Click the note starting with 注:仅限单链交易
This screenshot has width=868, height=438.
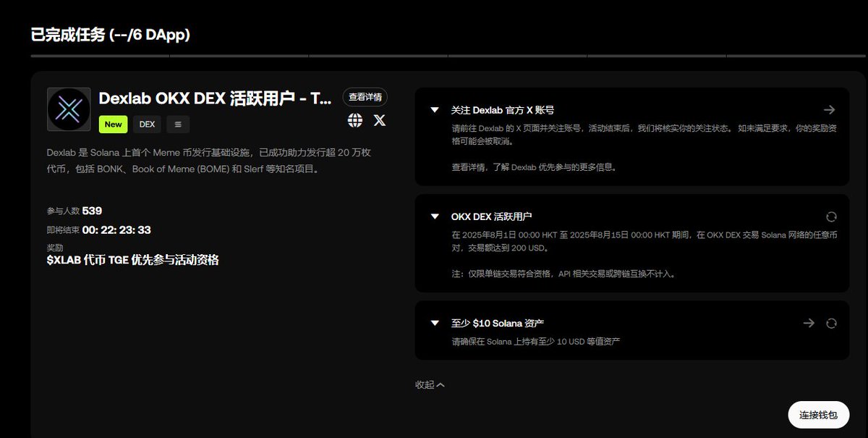coord(564,274)
